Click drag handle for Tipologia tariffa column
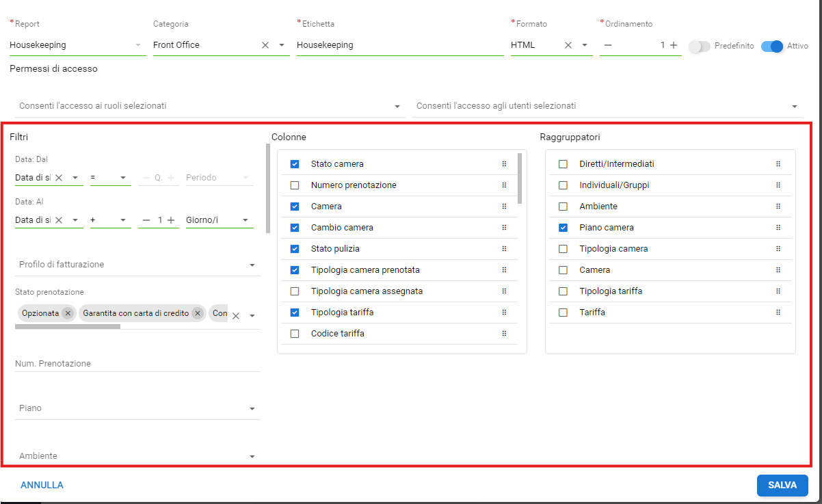This screenshot has width=822, height=504. click(504, 313)
